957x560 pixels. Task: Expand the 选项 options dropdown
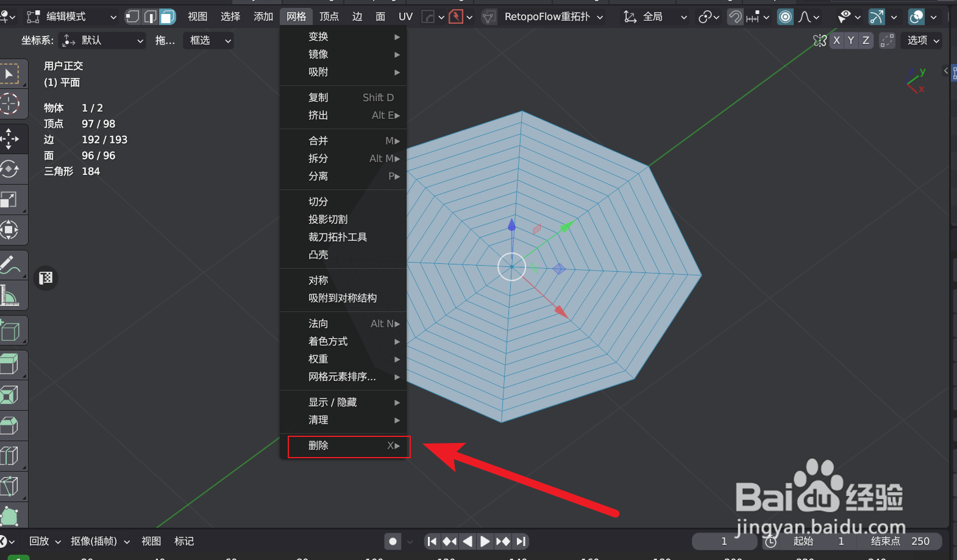pyautogui.click(x=923, y=40)
